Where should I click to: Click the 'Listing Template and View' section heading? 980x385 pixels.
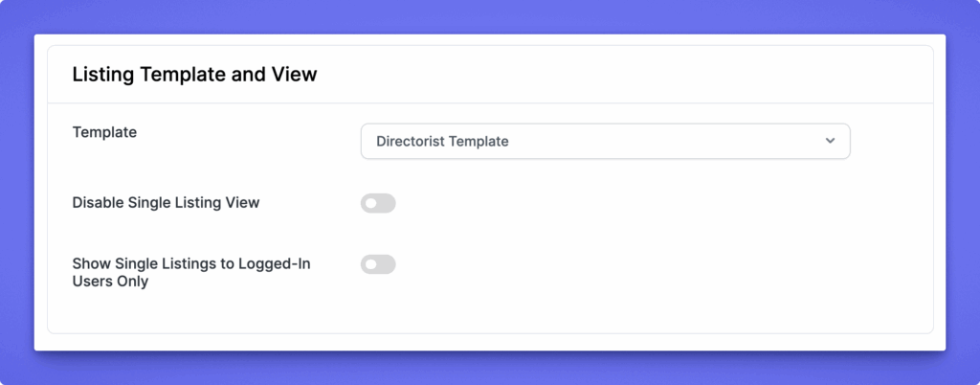click(194, 75)
